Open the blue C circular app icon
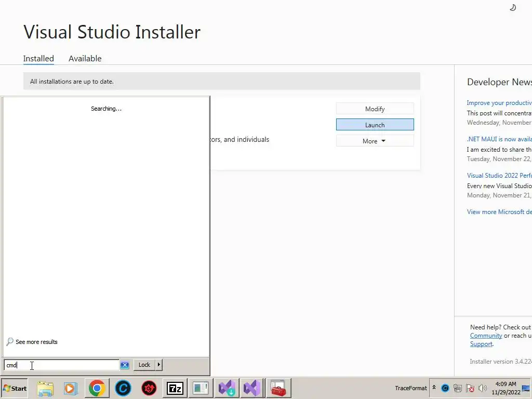 coord(123,388)
